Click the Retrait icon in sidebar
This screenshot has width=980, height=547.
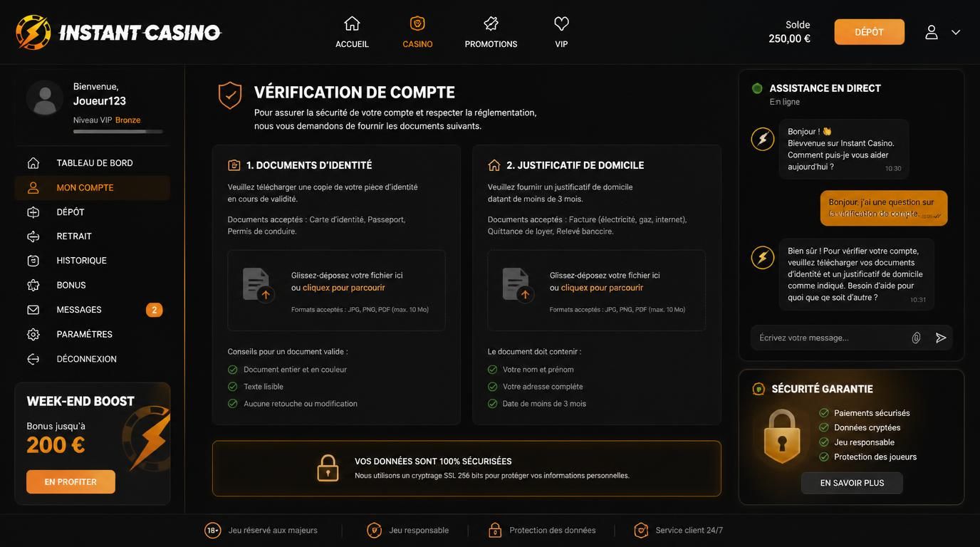33,236
